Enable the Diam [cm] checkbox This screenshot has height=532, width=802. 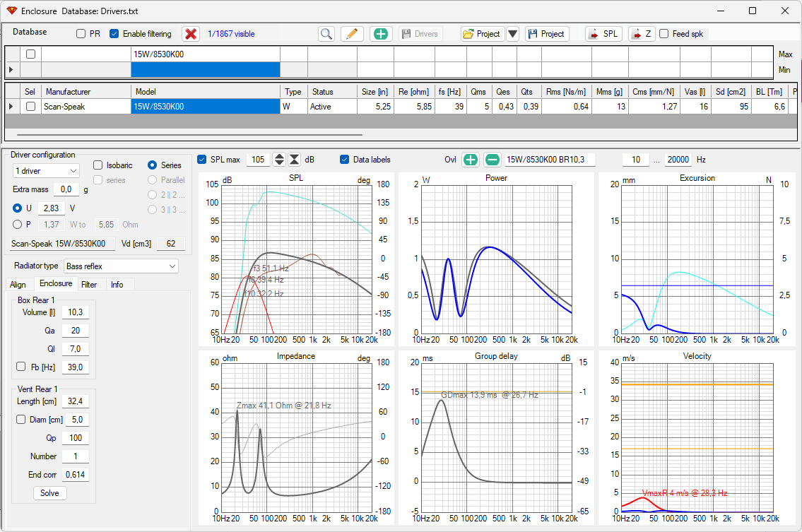(21, 419)
